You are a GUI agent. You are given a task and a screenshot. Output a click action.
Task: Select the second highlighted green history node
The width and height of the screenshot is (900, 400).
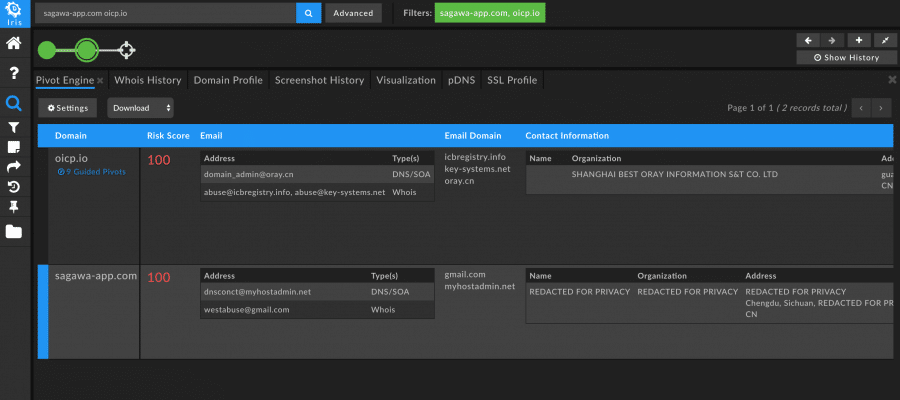point(87,50)
